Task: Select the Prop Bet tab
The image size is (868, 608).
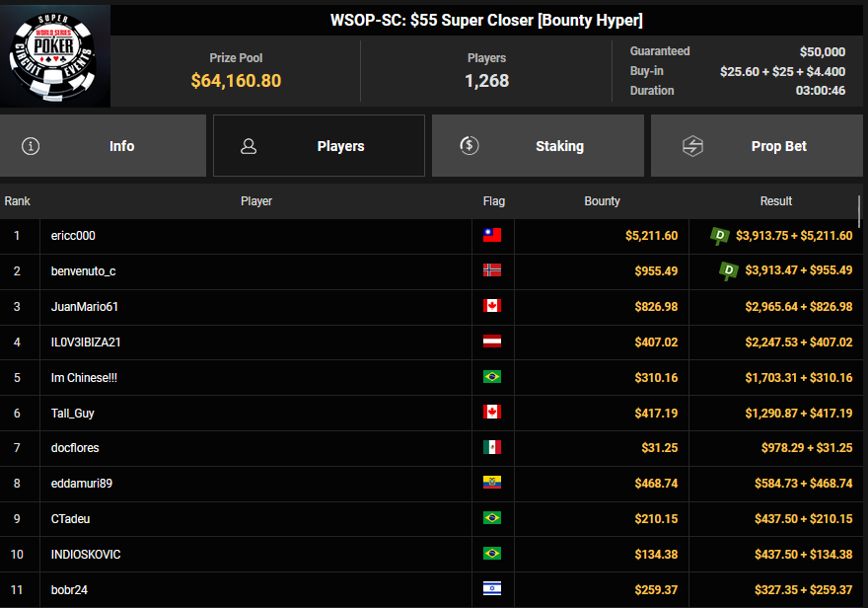Action: (x=778, y=146)
